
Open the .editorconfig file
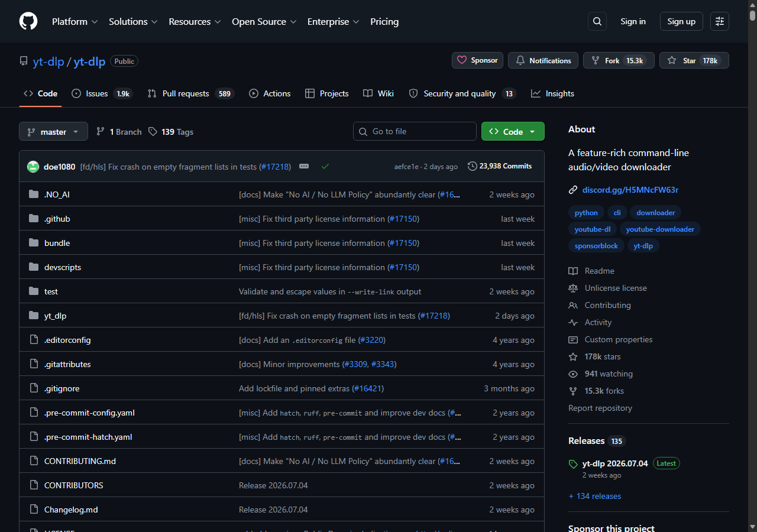(67, 340)
